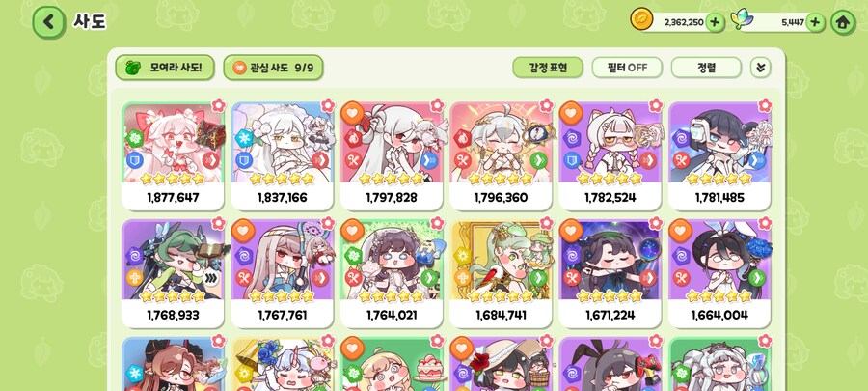Click the butterfly currency icon

pyautogui.click(x=742, y=19)
